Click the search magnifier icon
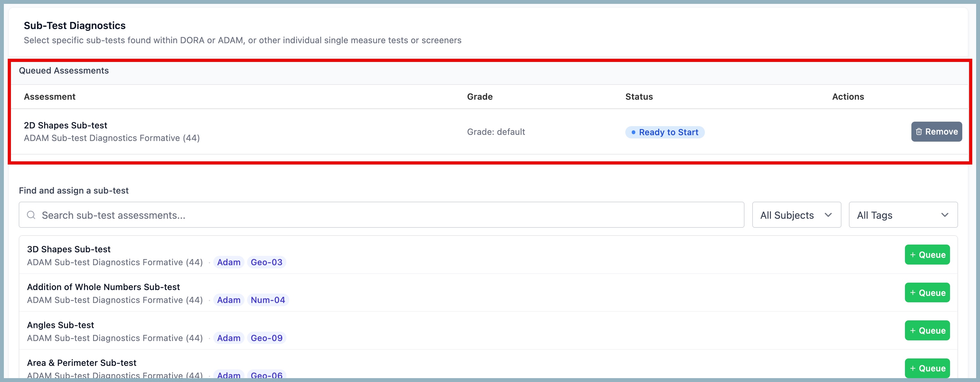The width and height of the screenshot is (980, 382). point(31,215)
